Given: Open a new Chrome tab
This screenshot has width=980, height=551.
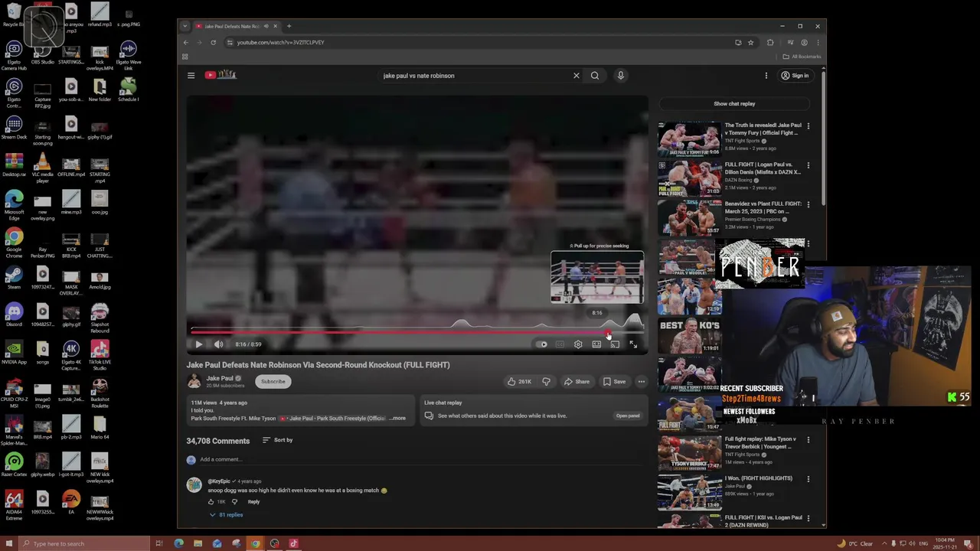Looking at the screenshot, I should coord(289,26).
